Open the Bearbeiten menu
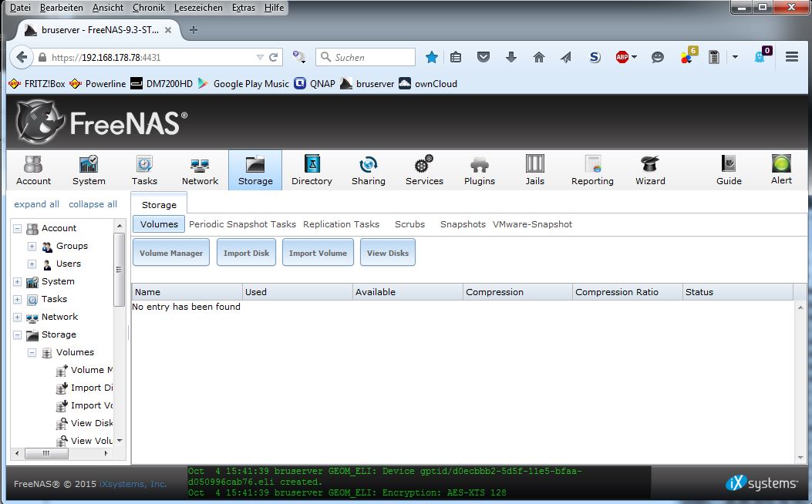812x504 pixels. [61, 8]
